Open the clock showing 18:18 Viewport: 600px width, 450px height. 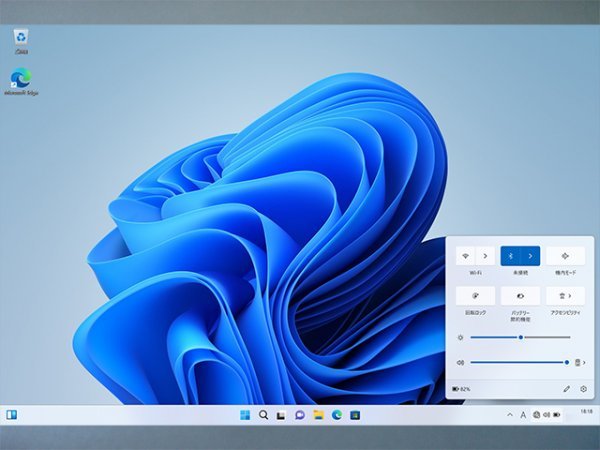coord(586,412)
